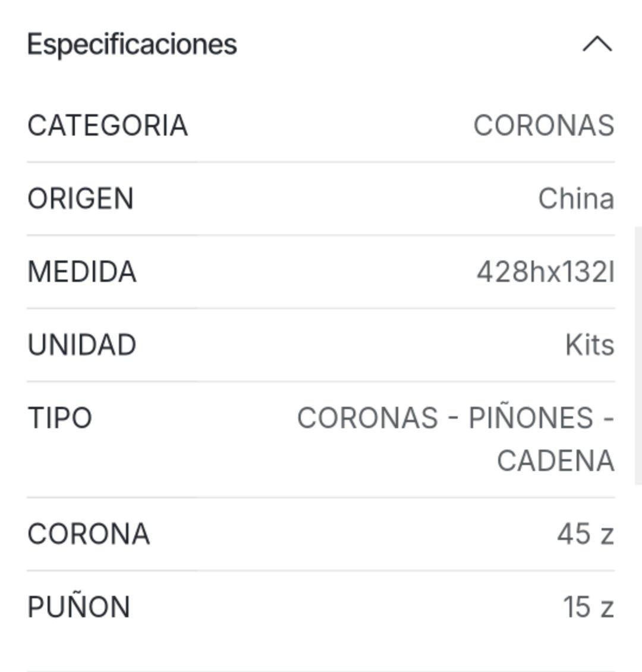Viewport: 642px width, 672px height.
Task: Click the CORONAS category value
Action: (x=544, y=125)
